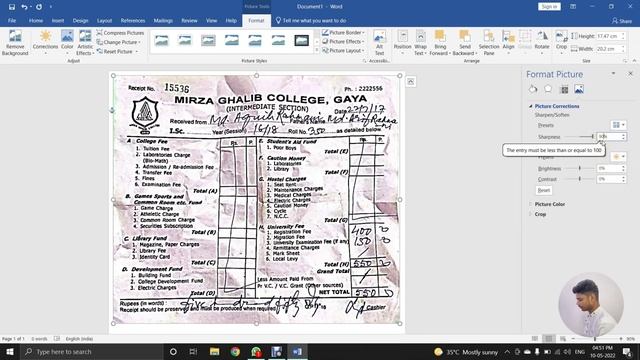
Task: Undo the last action
Action: [24, 7]
